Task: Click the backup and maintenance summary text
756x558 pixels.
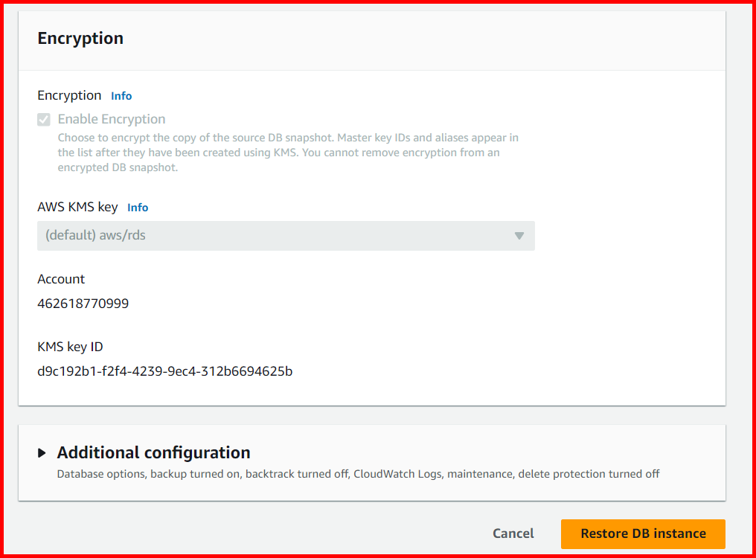Action: tap(358, 474)
